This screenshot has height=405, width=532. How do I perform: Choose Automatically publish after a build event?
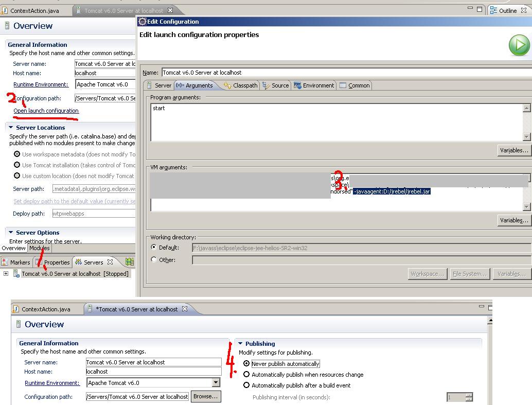point(246,385)
